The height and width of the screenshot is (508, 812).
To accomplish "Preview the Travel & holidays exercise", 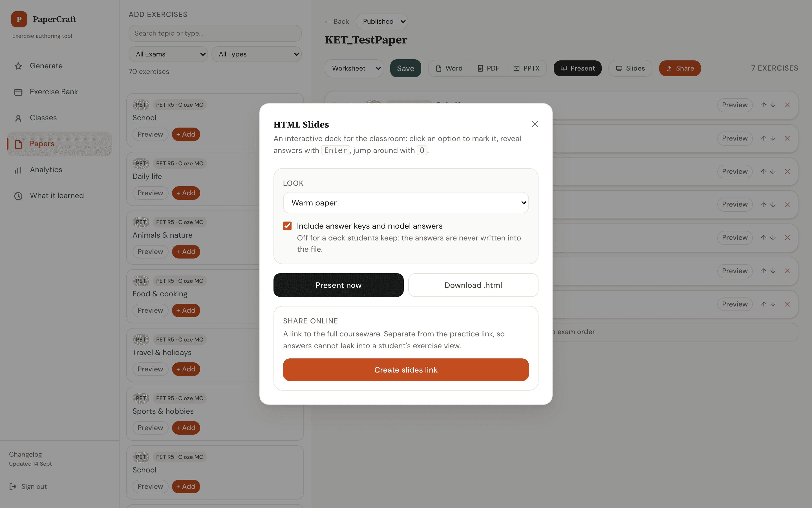I will pos(150,369).
